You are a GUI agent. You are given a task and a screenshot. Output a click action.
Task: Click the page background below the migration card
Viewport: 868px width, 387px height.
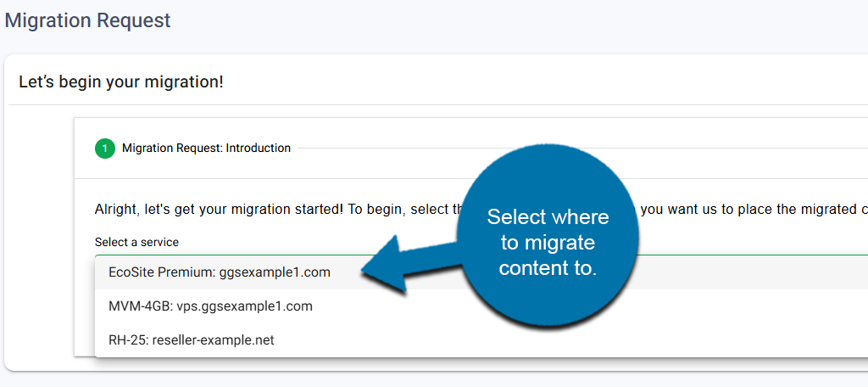pyautogui.click(x=424, y=379)
